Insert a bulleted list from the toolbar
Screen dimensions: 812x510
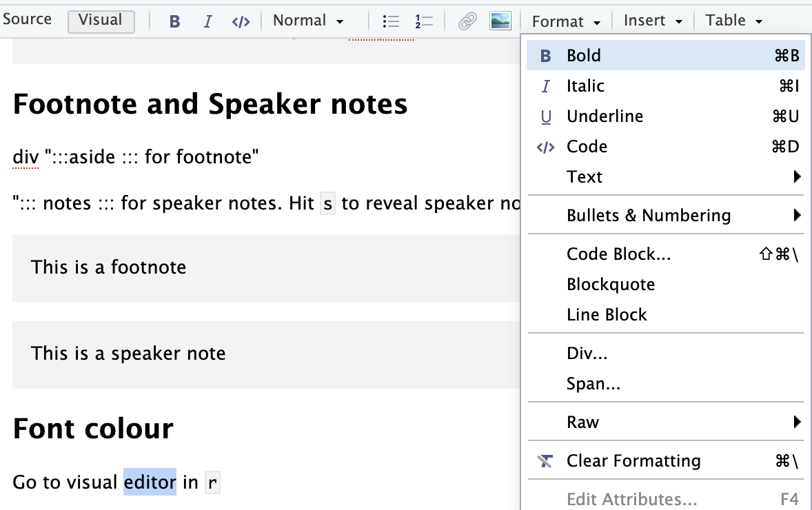tap(391, 21)
